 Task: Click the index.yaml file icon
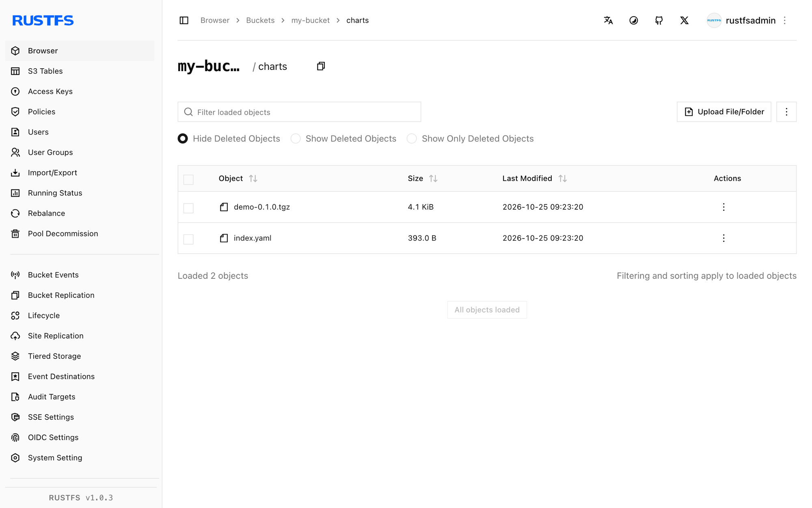tap(224, 238)
